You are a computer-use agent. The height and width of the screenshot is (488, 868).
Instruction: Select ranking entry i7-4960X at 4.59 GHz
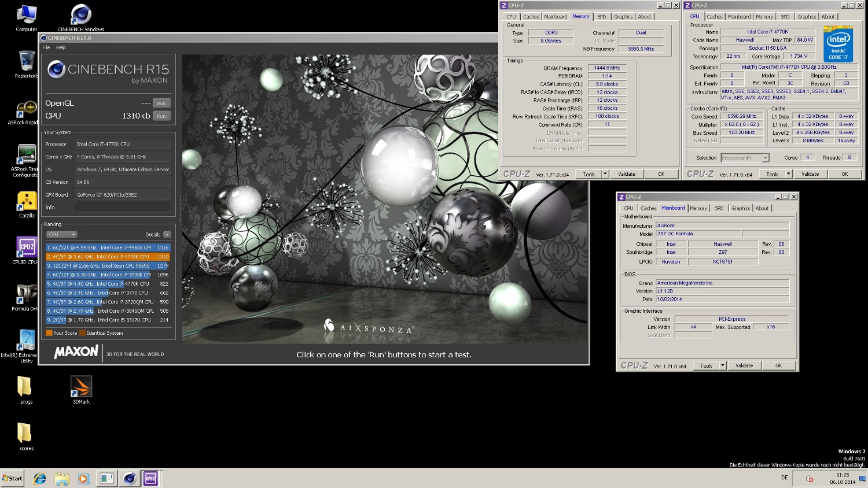click(108, 247)
